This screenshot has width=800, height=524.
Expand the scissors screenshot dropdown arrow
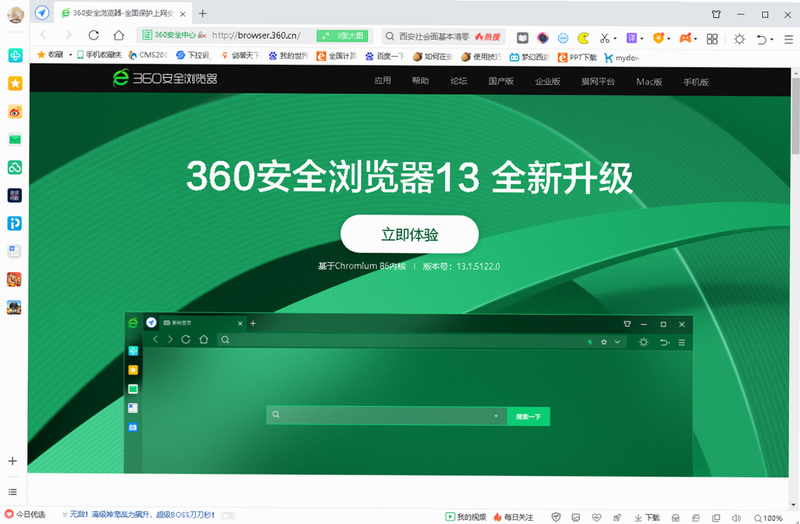point(615,38)
